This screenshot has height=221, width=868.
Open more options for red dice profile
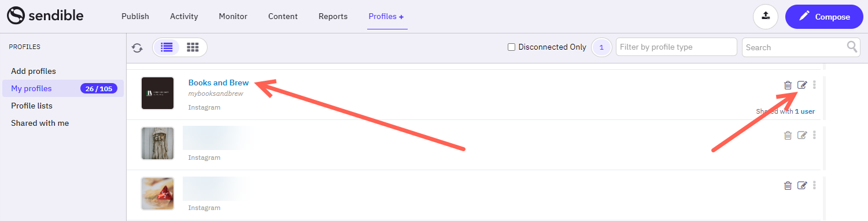(814, 185)
